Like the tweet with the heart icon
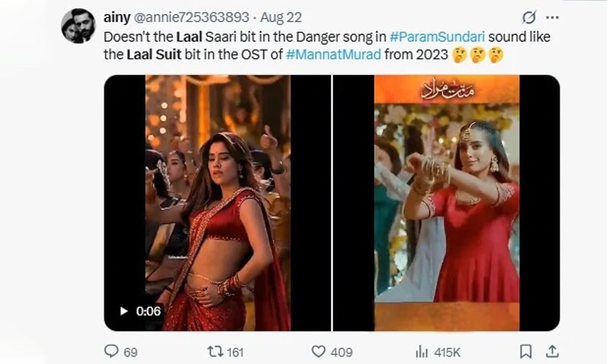This screenshot has width=607, height=364. point(318,351)
